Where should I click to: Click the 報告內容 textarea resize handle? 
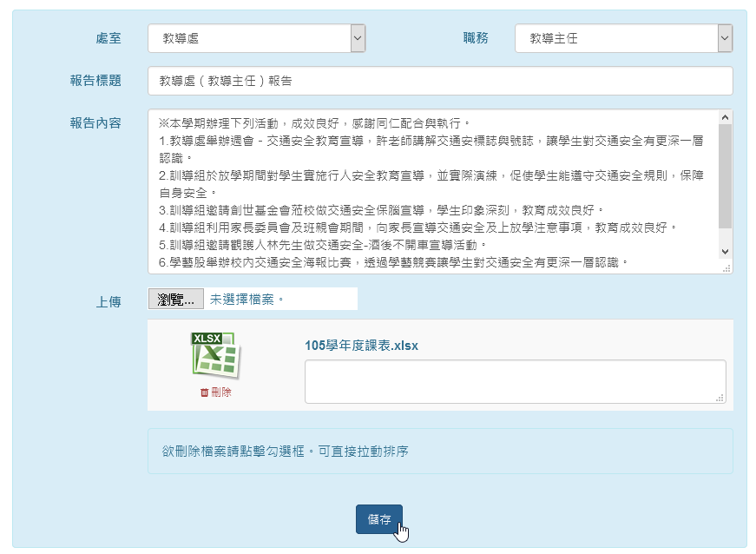[x=726, y=267]
